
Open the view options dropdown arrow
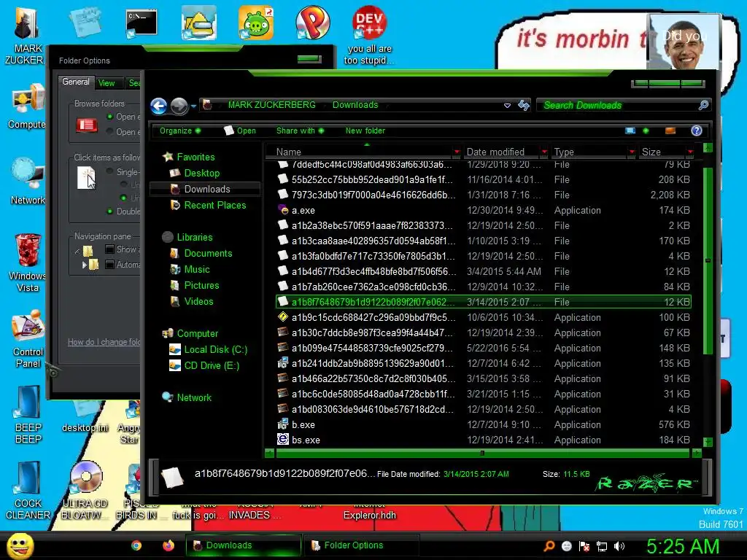(646, 131)
